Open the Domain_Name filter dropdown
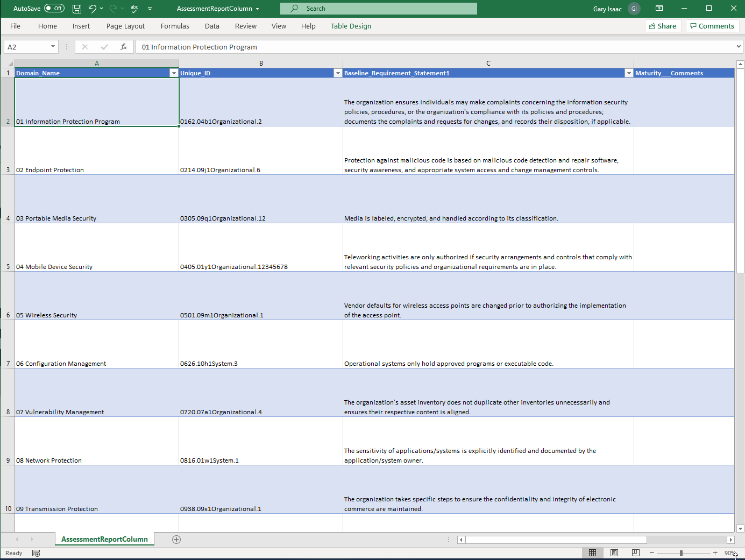The width and height of the screenshot is (745, 560). point(173,73)
